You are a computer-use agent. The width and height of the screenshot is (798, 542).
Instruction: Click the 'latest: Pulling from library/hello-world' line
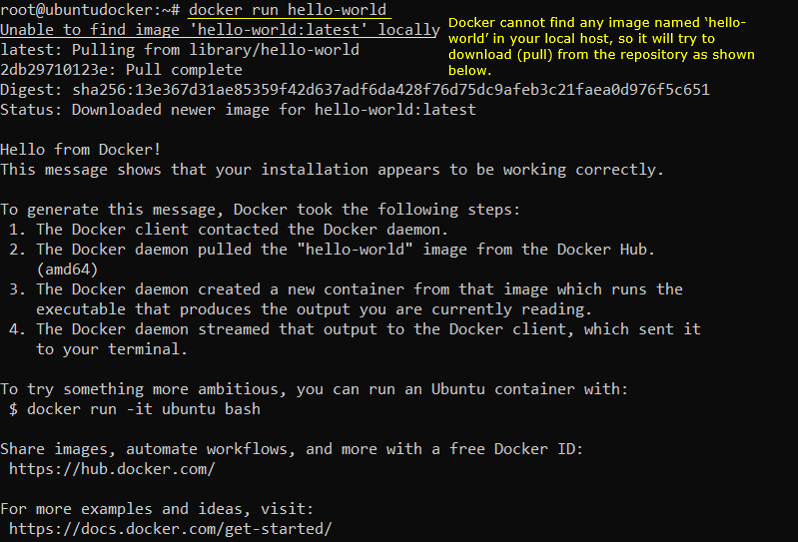pos(180,50)
